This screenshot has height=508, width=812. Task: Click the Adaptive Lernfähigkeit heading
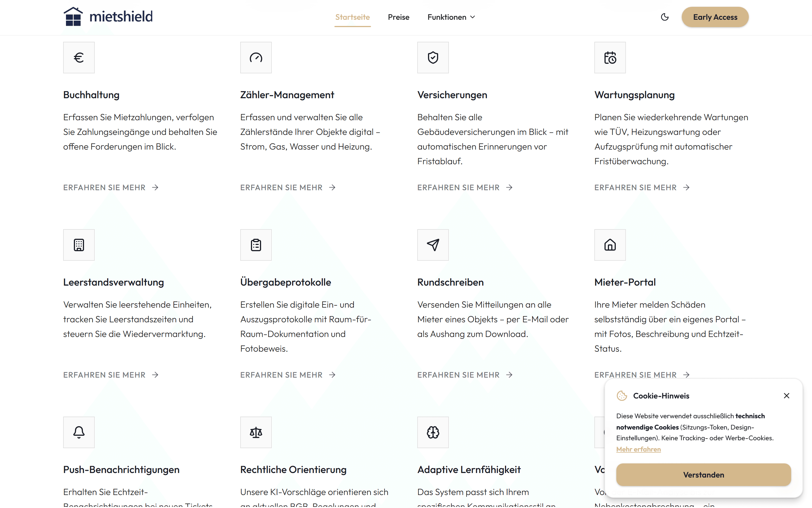point(469,469)
